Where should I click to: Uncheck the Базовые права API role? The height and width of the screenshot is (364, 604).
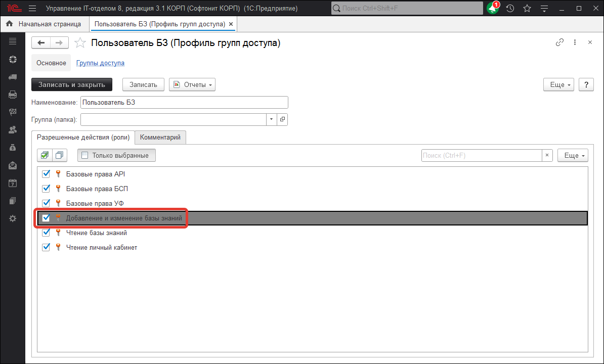click(x=46, y=174)
